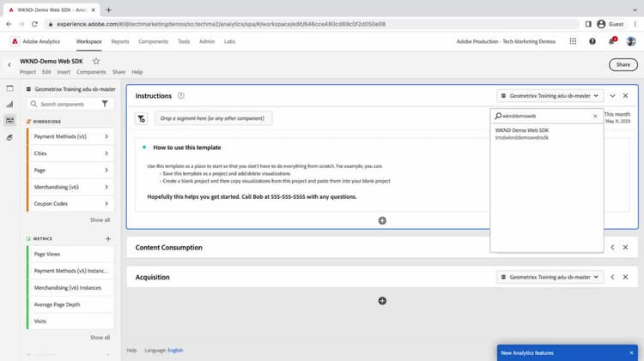The width and height of the screenshot is (644, 361).
Task: Open the Visualizations icon in left rail
Action: coord(9,105)
